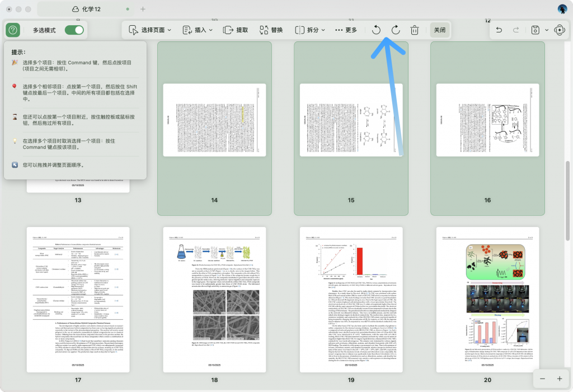Click the save document icon
Screen dimensions: 573x392
tap(536, 30)
